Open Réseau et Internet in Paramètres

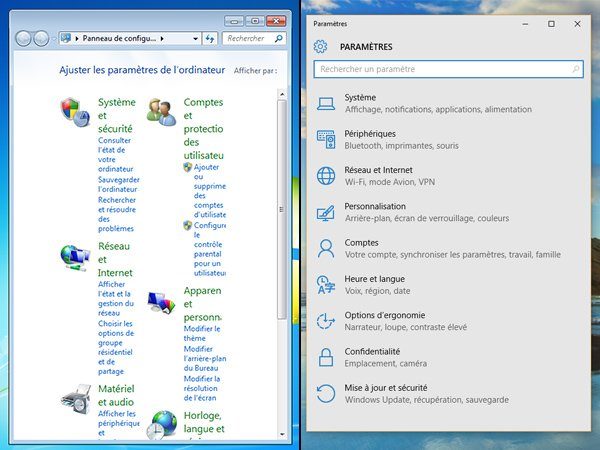tap(448, 176)
